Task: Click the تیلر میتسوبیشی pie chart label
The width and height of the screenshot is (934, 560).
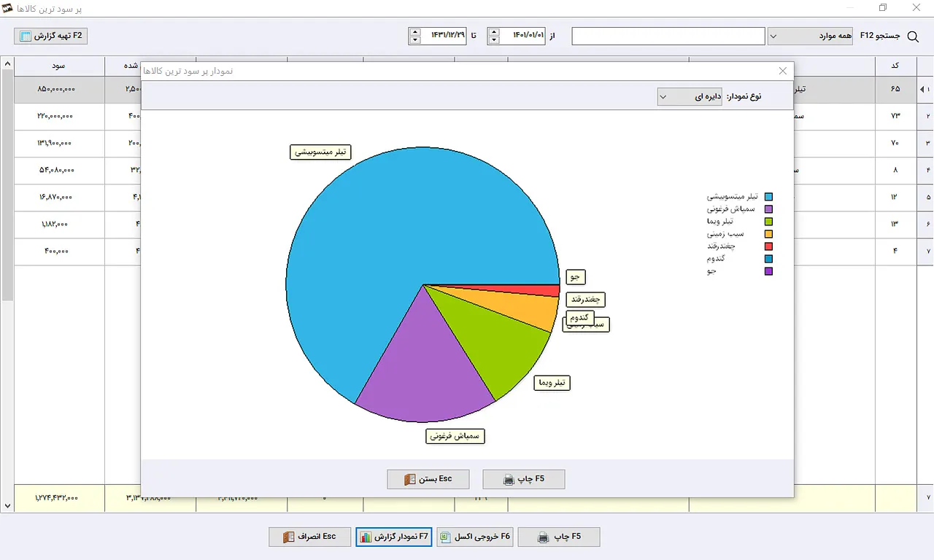Action: (x=321, y=152)
